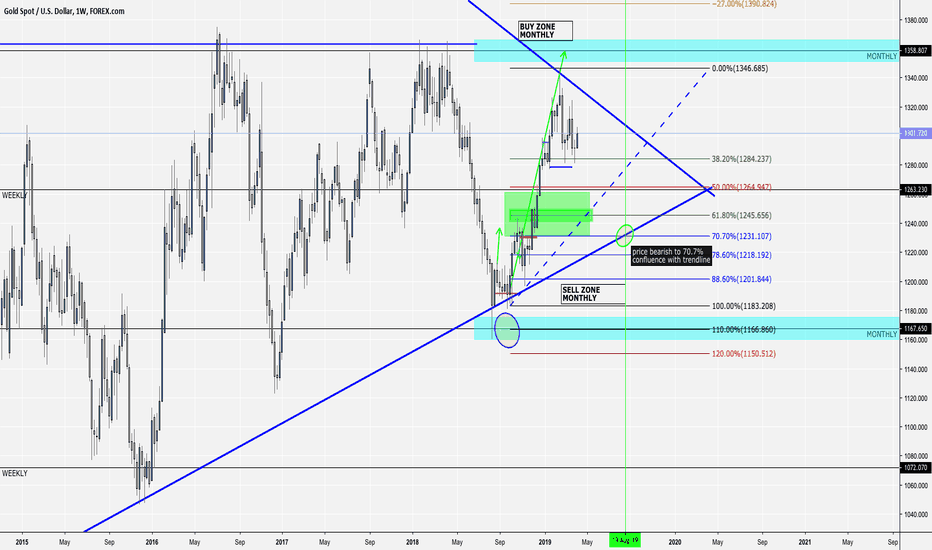Image resolution: width=932 pixels, height=550 pixels.
Task: Select the green ellipse on the 70.70% line
Action: pyautogui.click(x=625, y=235)
